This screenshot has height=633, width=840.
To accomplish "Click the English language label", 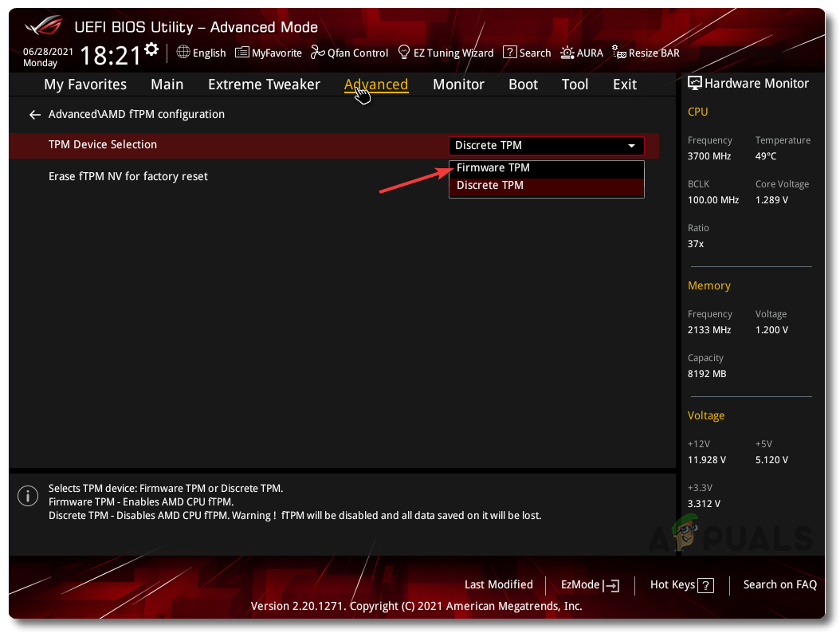I will tap(209, 53).
